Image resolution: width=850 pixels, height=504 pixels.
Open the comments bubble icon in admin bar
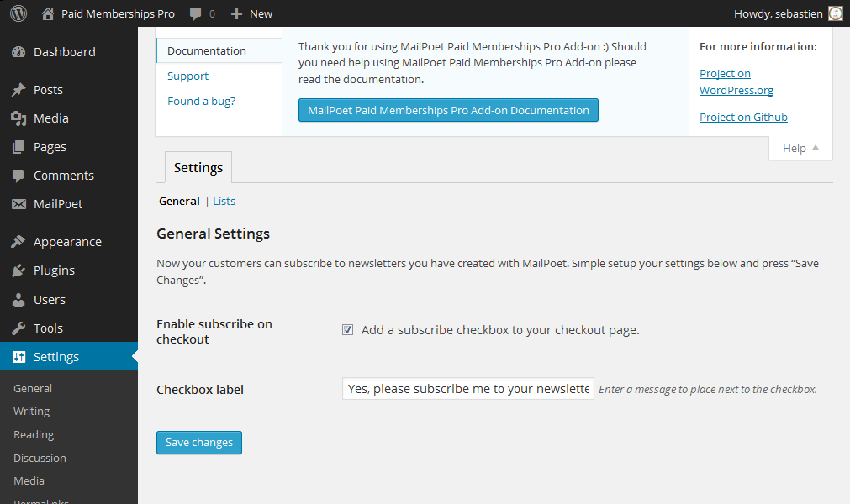pyautogui.click(x=195, y=14)
